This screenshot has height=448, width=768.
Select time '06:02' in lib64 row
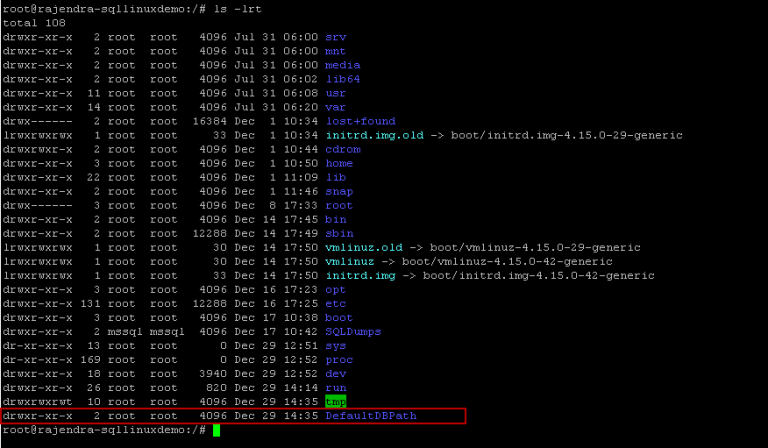(301, 79)
